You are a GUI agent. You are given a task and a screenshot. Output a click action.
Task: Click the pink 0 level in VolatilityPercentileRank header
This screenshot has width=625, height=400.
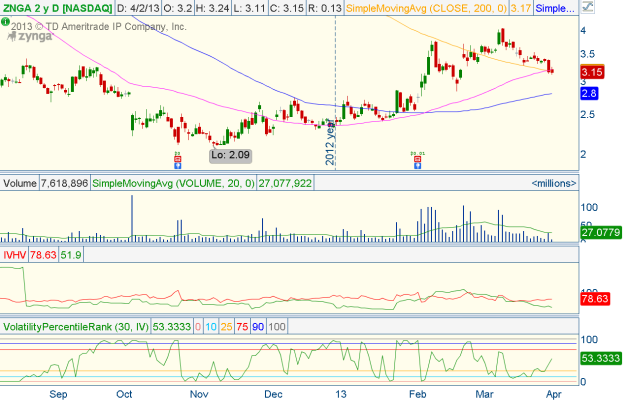[198, 327]
